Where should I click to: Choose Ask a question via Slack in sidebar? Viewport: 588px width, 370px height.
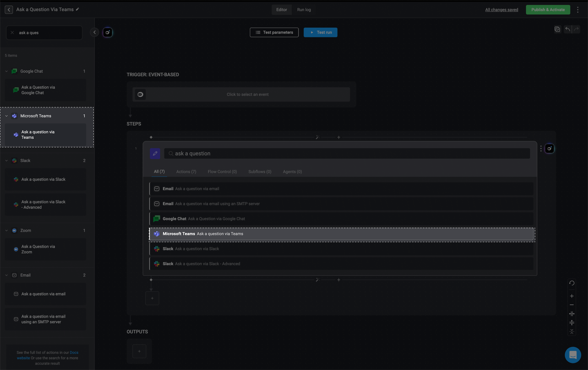pos(45,179)
